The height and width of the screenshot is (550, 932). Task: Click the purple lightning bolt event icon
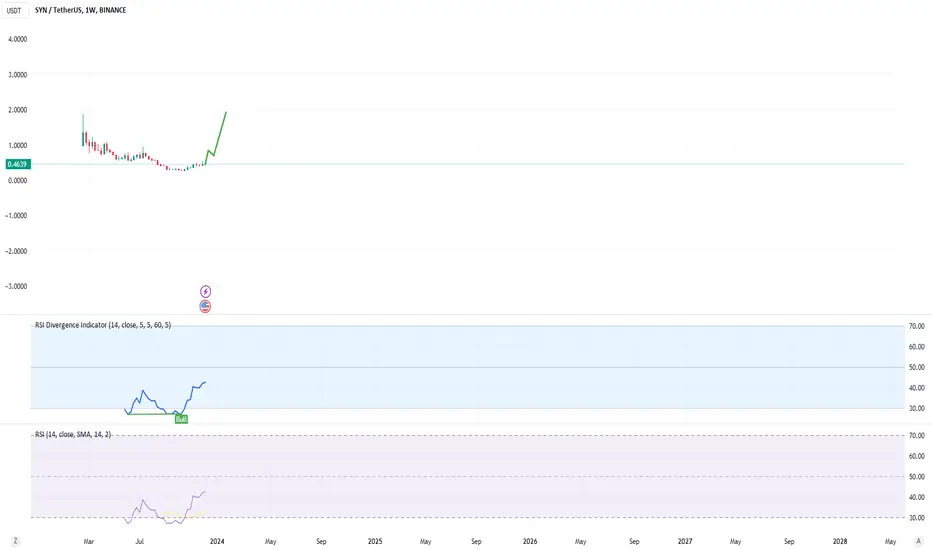[x=205, y=291]
